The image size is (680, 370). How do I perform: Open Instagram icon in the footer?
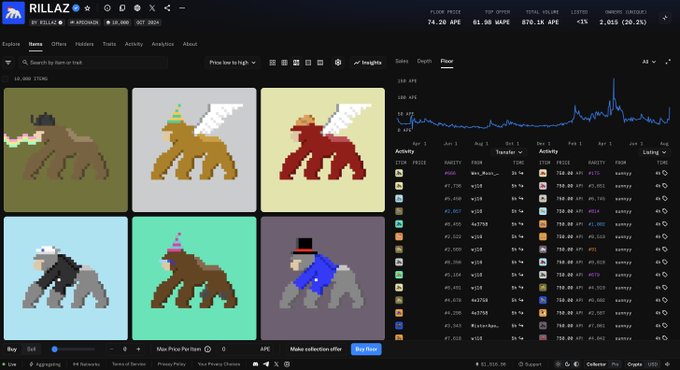click(x=287, y=364)
